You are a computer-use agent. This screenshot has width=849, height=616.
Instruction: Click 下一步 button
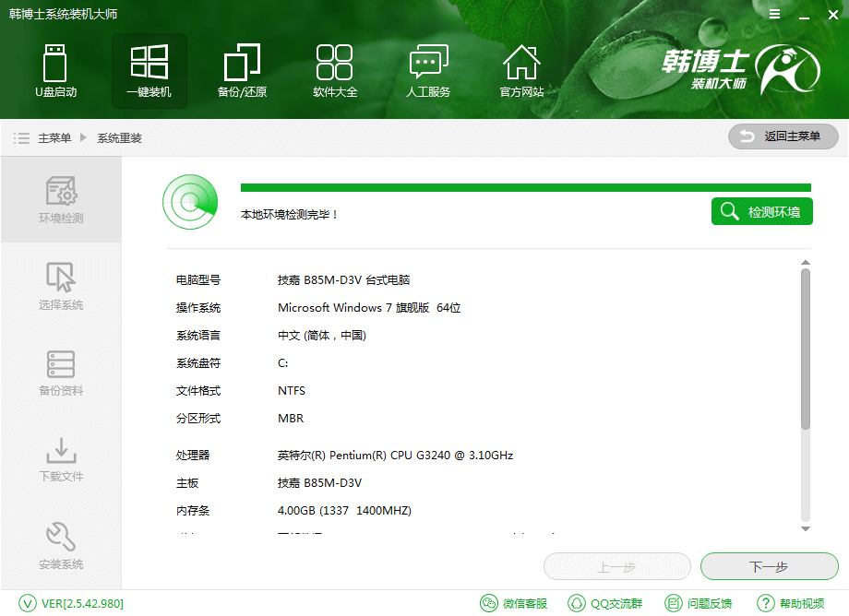coord(769,567)
